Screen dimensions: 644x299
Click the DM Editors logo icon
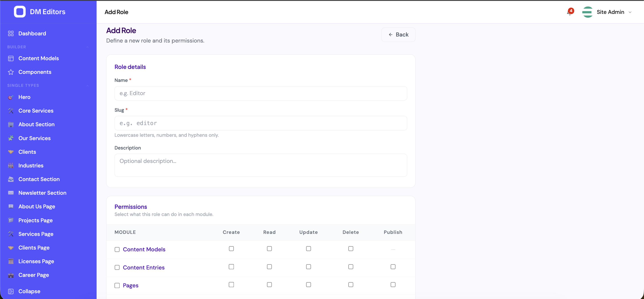click(x=20, y=12)
